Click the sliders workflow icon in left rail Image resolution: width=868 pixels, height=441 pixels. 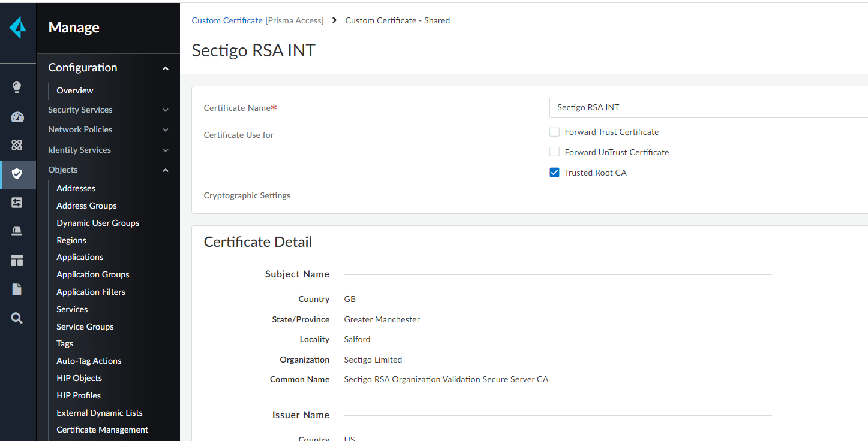[x=17, y=203]
